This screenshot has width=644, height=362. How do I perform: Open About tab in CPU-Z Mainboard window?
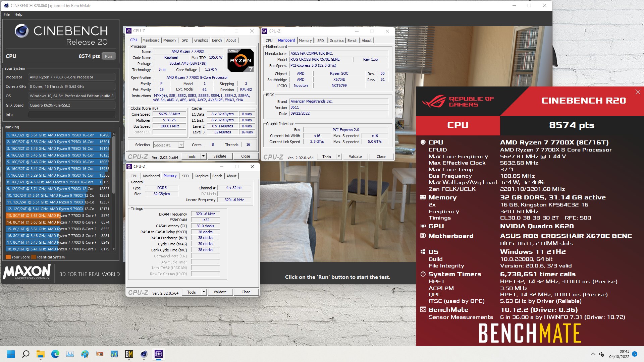pyautogui.click(x=367, y=41)
